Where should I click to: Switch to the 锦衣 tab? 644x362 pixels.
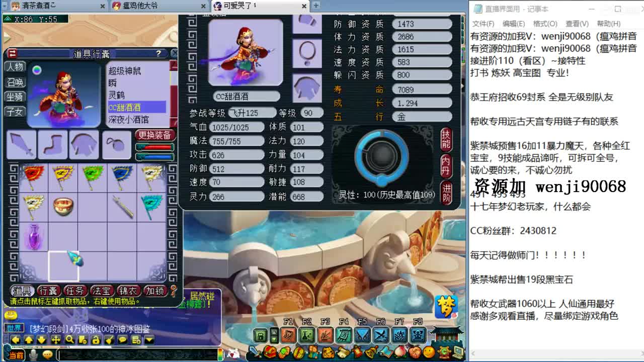tap(129, 291)
